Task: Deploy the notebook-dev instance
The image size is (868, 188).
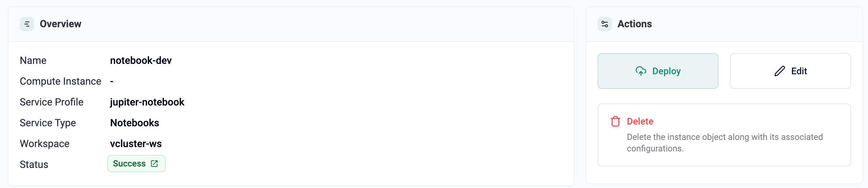Action: 658,71
